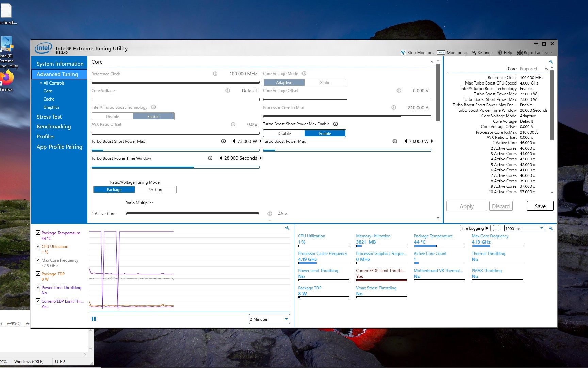Viewport: 588px width, 368px height.
Task: Set Core Voltage Mode to Static
Action: click(325, 82)
